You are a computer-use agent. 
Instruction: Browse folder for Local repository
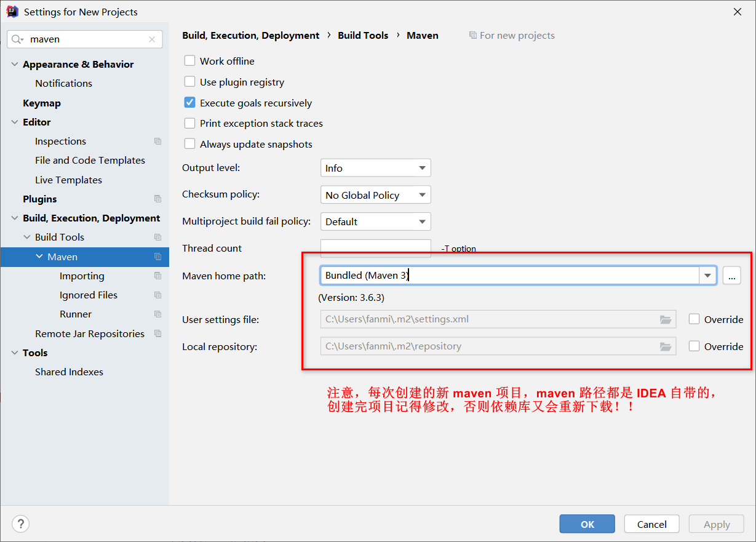(x=666, y=346)
